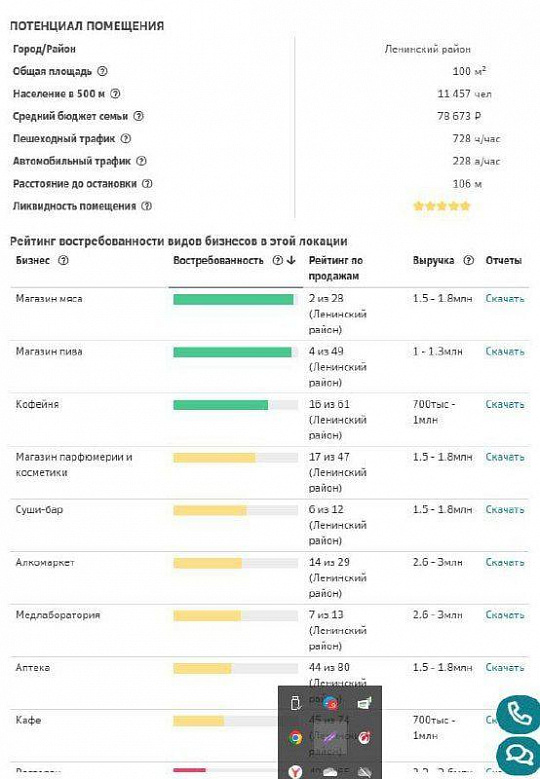Click the safely remove USB tray icon
Image resolution: width=540 pixels, height=779 pixels.
coord(295,703)
